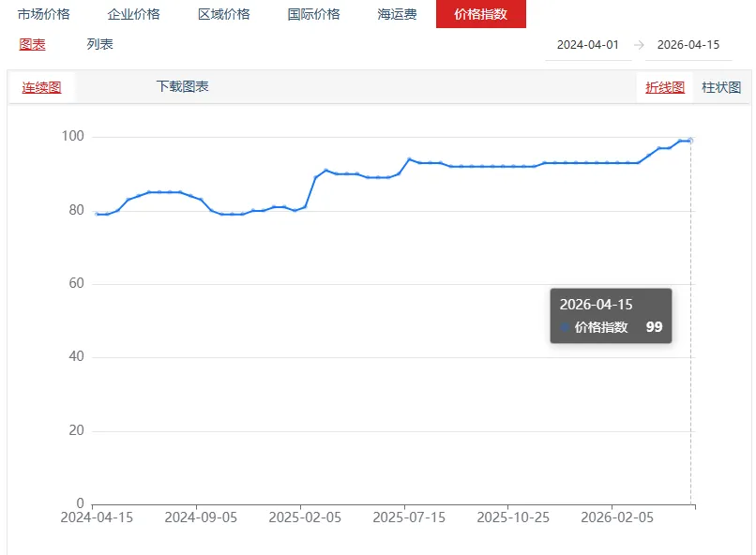Click the arrow between the date fields
756x555 pixels.
(639, 45)
